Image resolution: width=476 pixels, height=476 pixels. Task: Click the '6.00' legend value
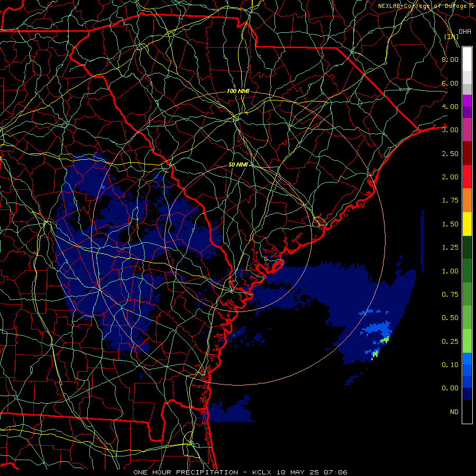click(450, 83)
